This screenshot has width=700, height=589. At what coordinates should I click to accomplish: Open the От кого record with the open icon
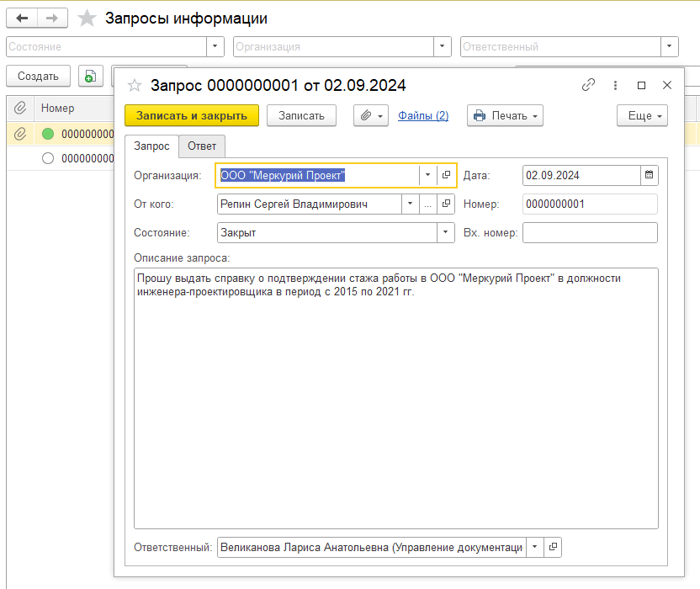[x=446, y=204]
